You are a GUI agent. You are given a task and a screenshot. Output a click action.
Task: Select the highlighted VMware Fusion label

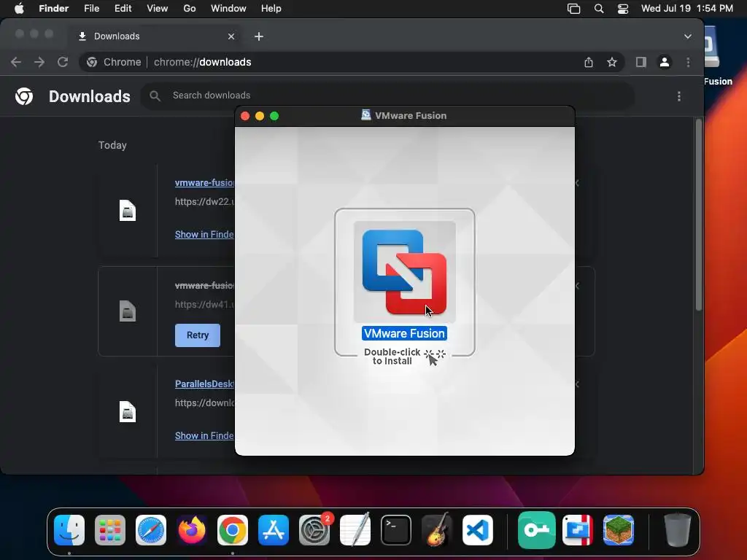[x=404, y=333]
